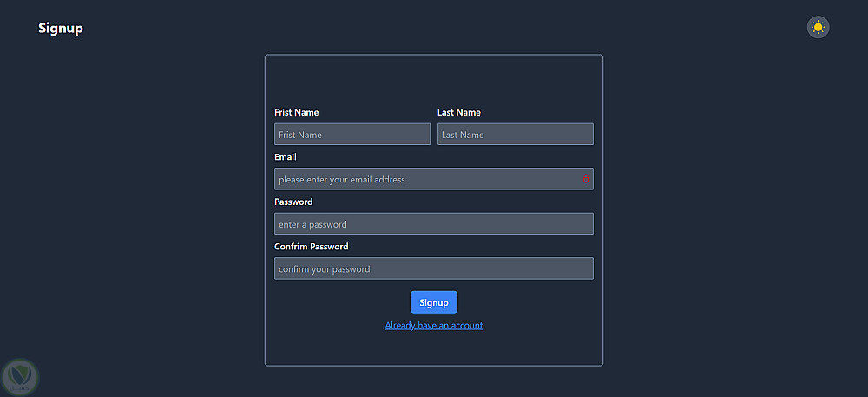Focus the First Name input field

click(352, 135)
